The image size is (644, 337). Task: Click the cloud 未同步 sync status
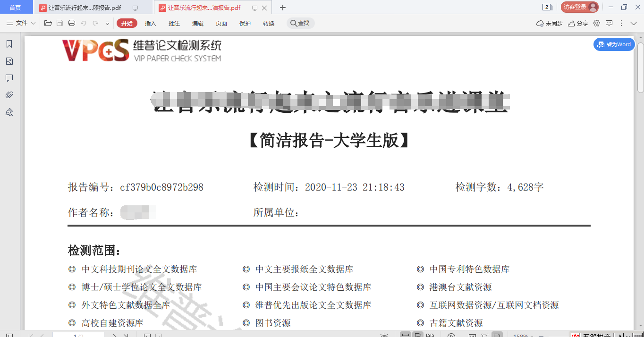(550, 23)
